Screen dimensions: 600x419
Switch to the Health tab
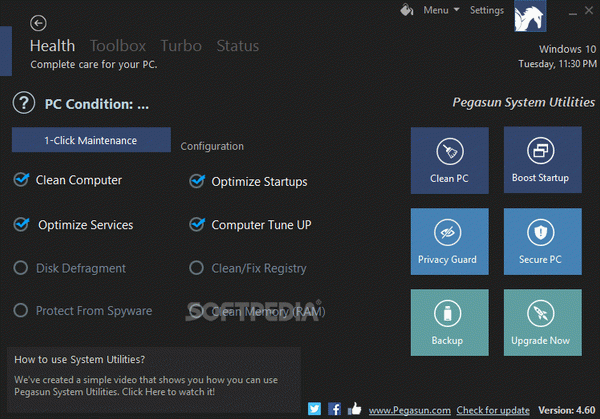[52, 46]
